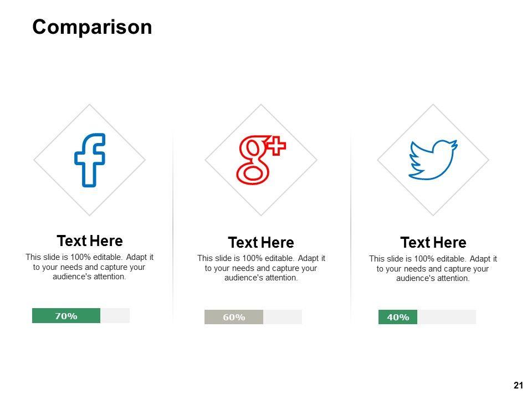The height and width of the screenshot is (399, 532).
Task: Select the description paragraph in Facebook column
Action: [90, 267]
